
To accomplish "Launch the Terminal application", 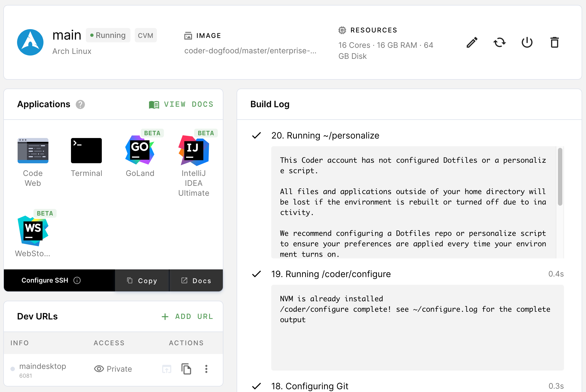I will pyautogui.click(x=86, y=151).
